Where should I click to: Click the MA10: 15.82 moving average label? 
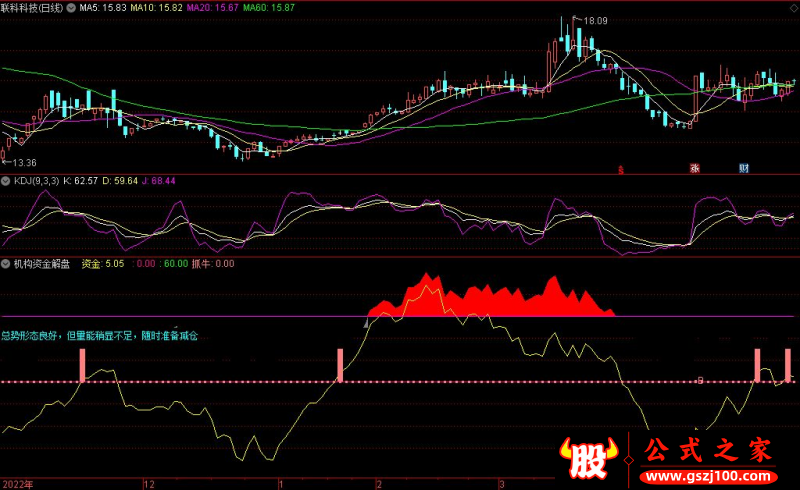coord(156,8)
